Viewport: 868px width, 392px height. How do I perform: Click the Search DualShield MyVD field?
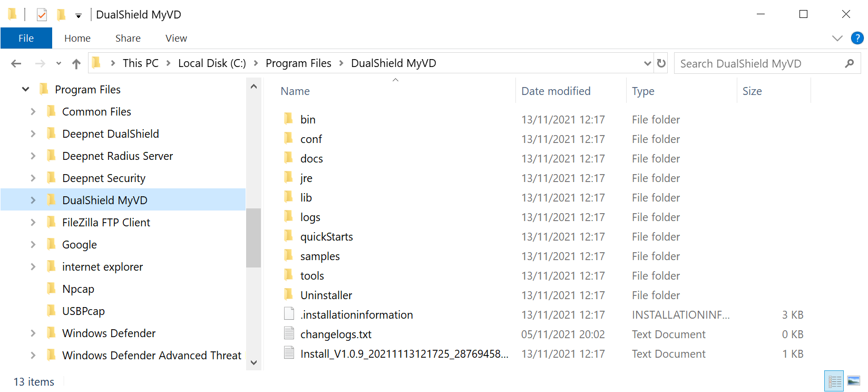pos(759,63)
